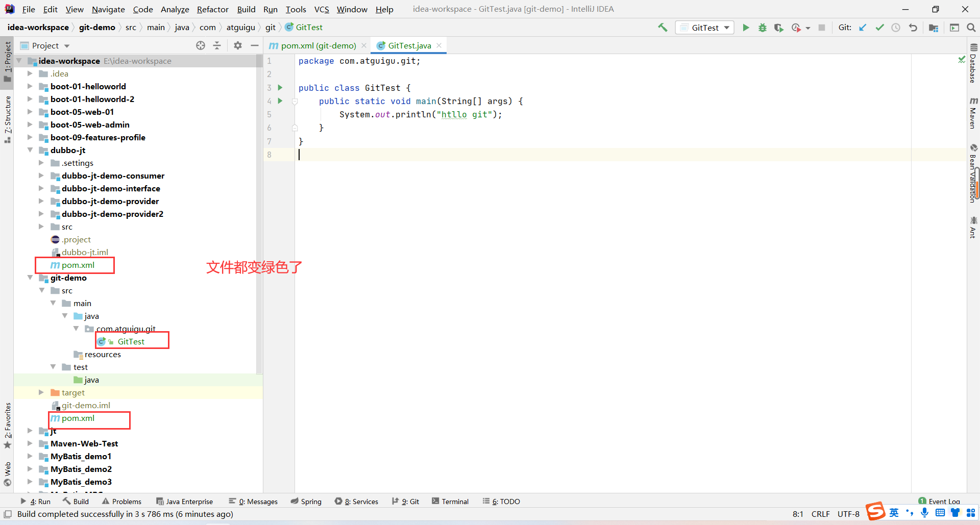This screenshot has width=980, height=525.
Task: Expand the boot-01-helloworld module
Action: [30, 86]
